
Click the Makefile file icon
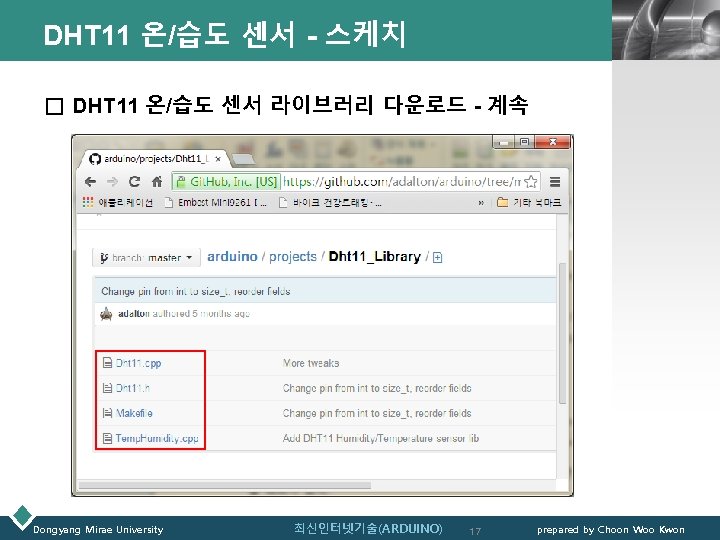pyautogui.click(x=107, y=413)
